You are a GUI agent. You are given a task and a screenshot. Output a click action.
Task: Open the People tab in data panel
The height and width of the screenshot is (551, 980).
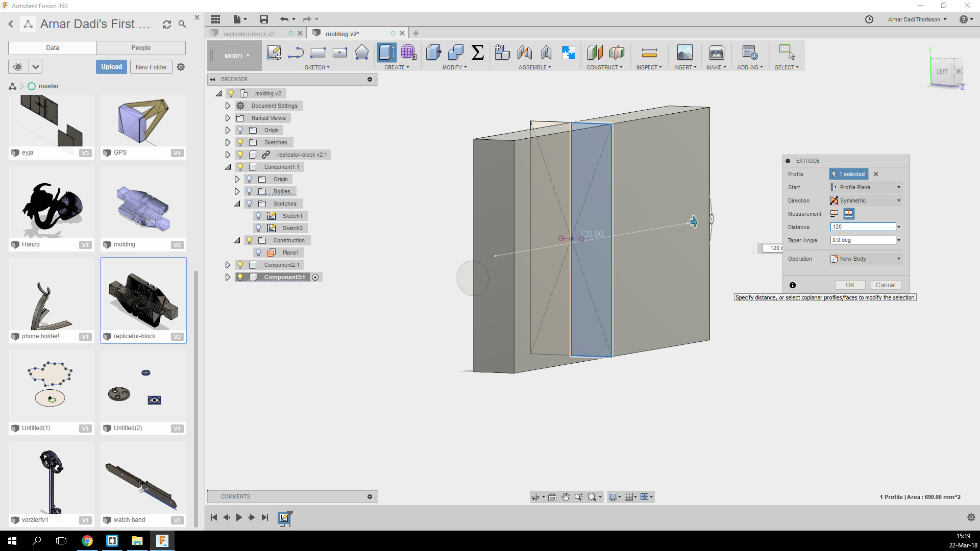coord(141,48)
